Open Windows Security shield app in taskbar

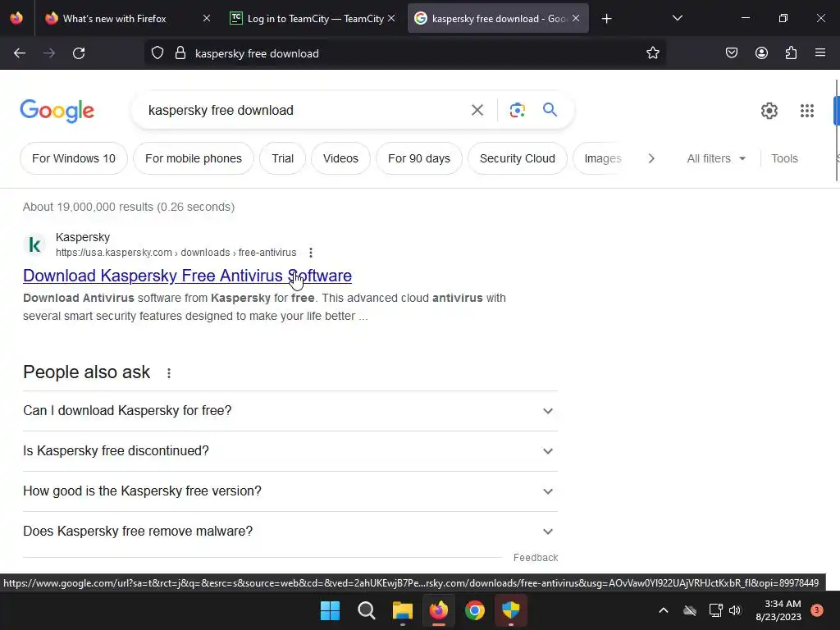(x=510, y=610)
